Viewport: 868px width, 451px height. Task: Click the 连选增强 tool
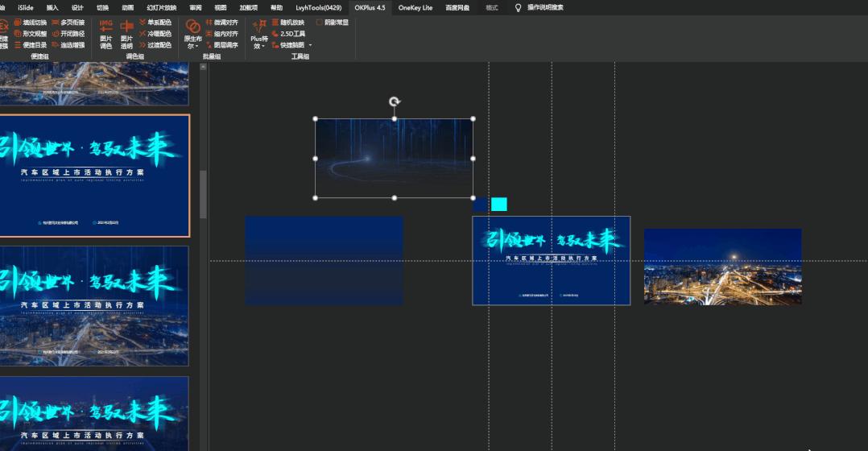tap(68, 45)
